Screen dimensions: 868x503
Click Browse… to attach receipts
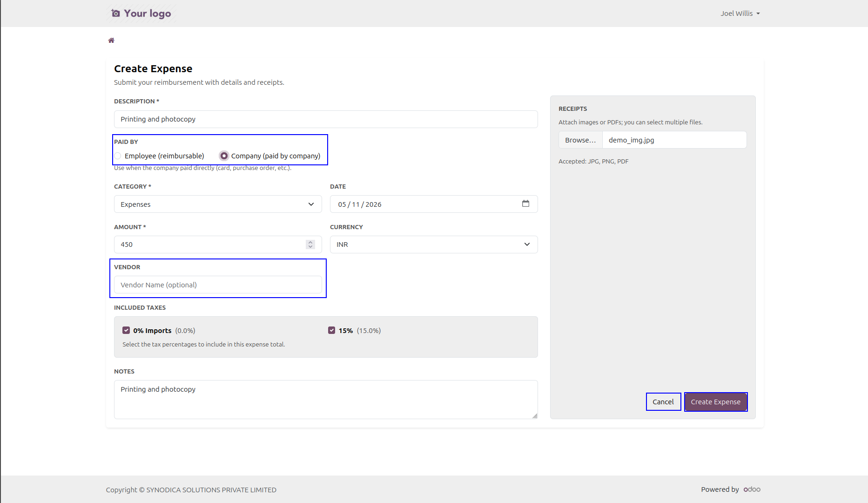pos(580,140)
